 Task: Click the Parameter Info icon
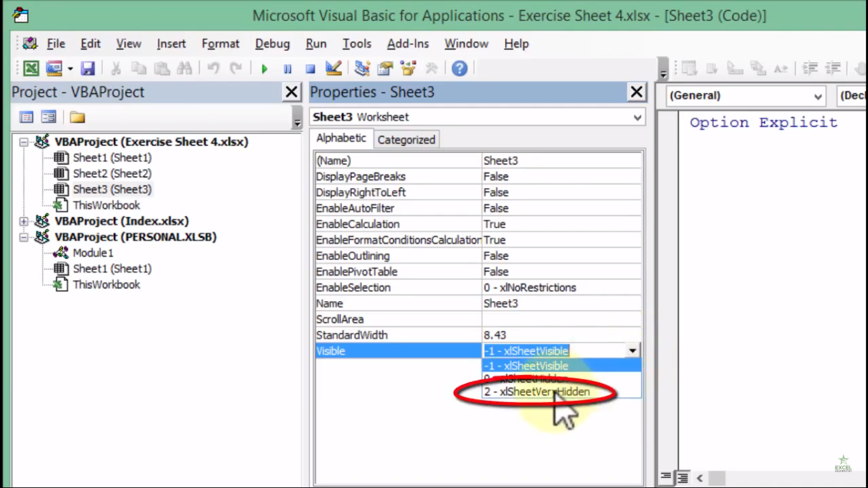coord(758,68)
